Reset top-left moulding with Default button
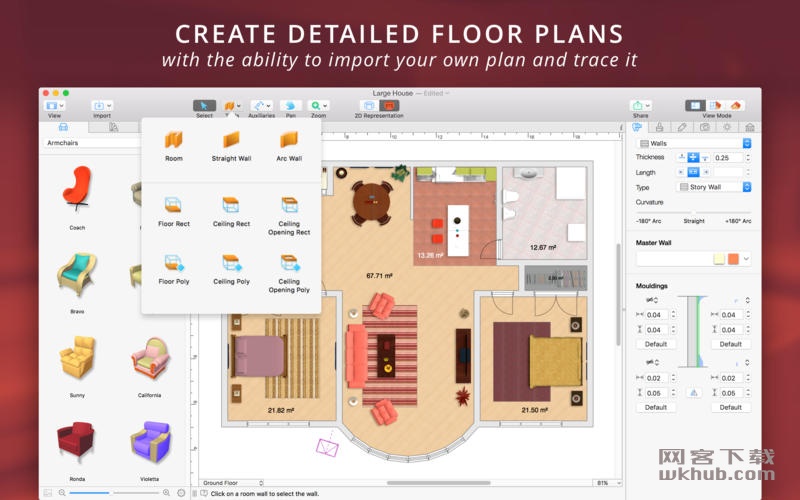 tap(656, 344)
